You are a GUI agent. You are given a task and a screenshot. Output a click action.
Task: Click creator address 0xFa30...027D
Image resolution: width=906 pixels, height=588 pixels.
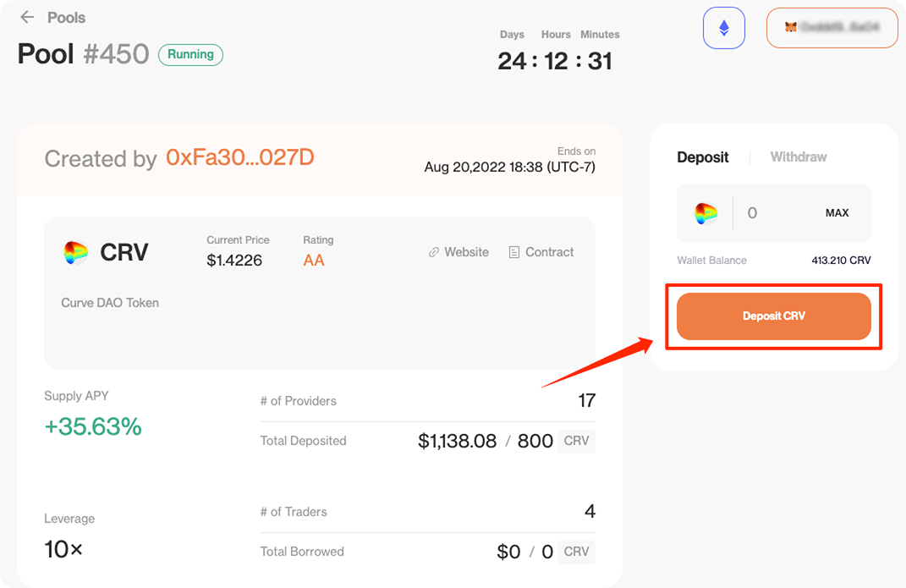239,157
